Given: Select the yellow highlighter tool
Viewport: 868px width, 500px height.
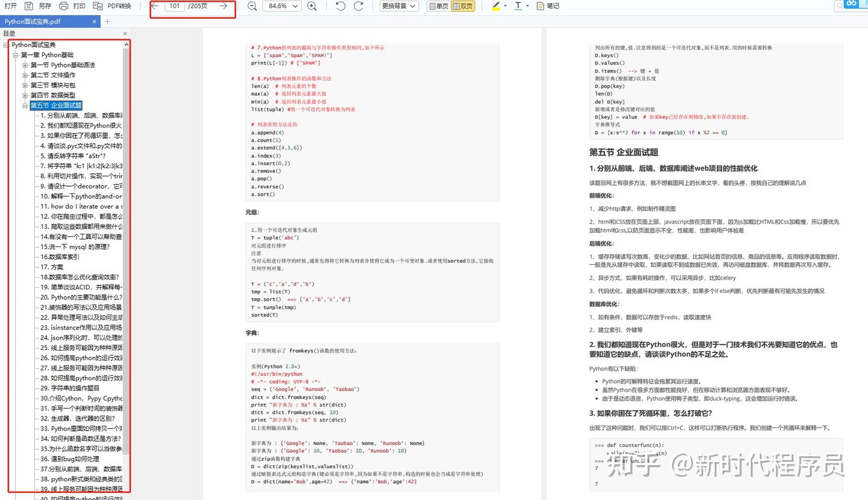Looking at the screenshot, I should 496,5.
